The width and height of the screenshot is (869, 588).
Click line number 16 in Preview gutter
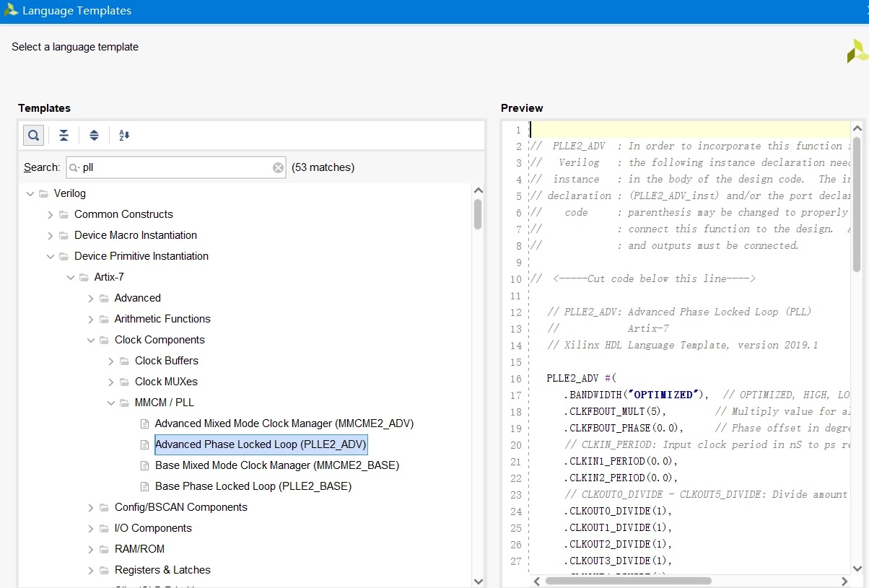pos(515,378)
